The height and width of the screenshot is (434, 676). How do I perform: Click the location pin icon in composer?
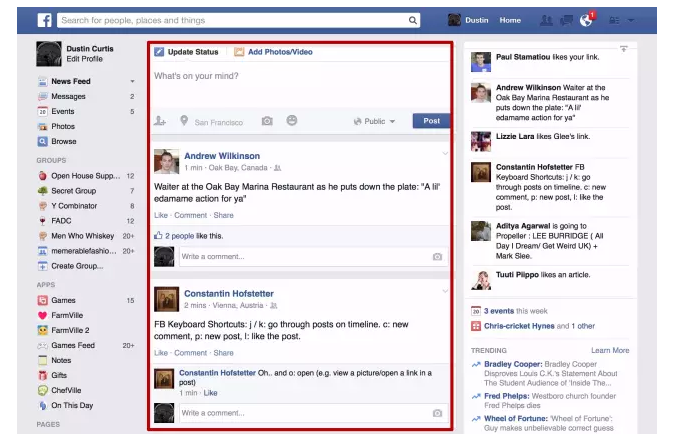pos(184,121)
